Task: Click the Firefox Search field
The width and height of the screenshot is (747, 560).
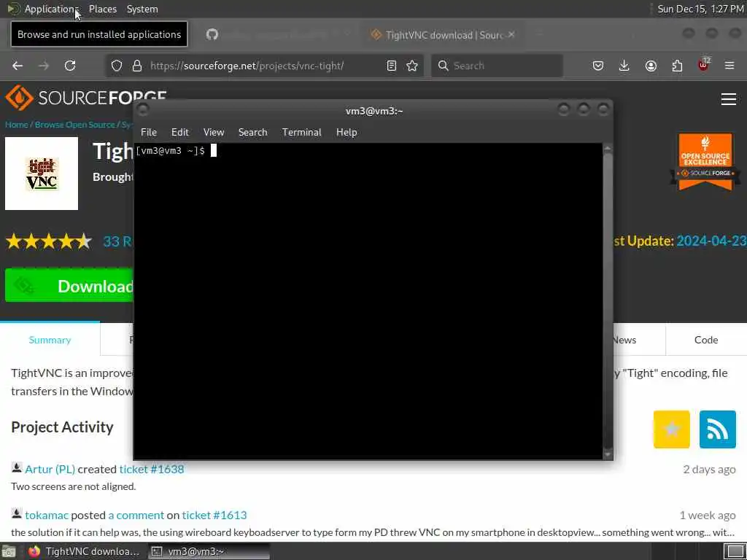Action: [497, 66]
